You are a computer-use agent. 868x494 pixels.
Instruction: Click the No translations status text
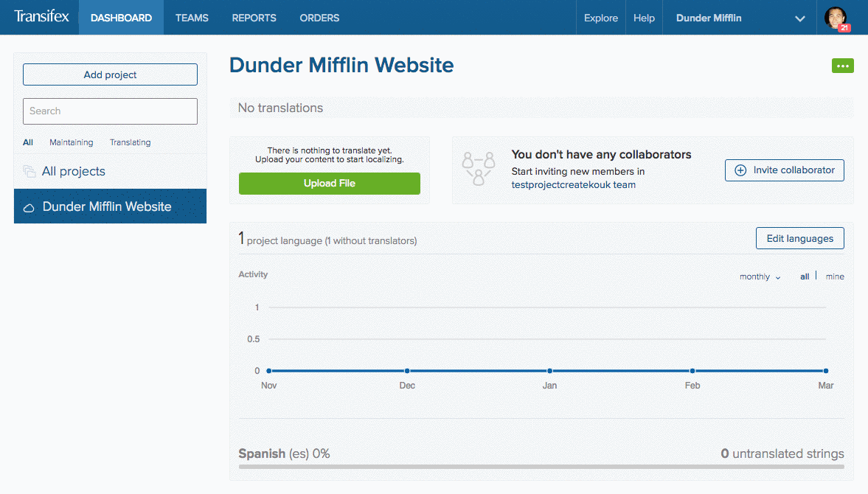[281, 108]
